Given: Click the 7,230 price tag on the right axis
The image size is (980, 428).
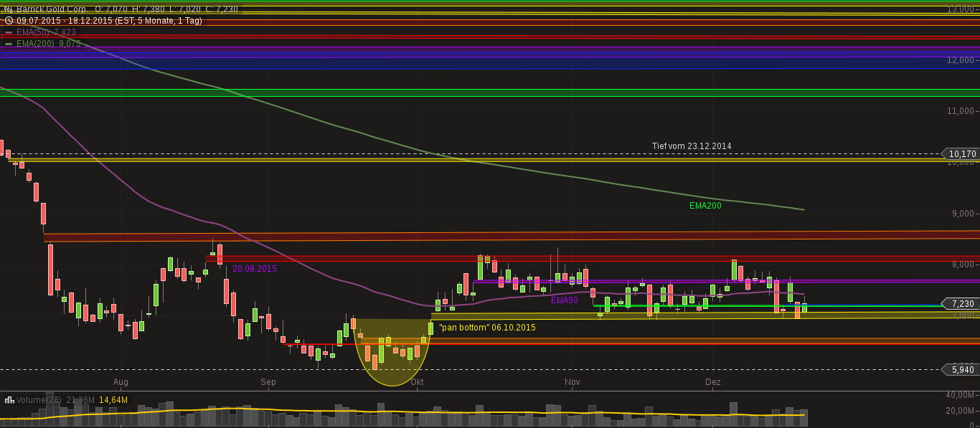Looking at the screenshot, I should [x=961, y=304].
